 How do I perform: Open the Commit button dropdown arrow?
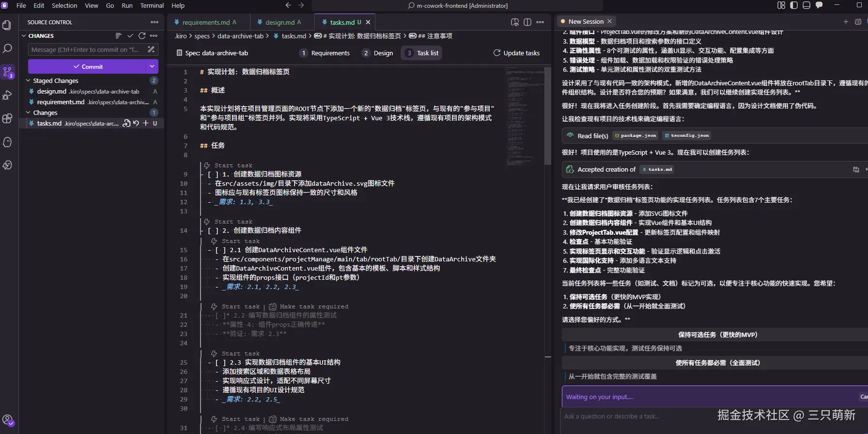(x=152, y=66)
